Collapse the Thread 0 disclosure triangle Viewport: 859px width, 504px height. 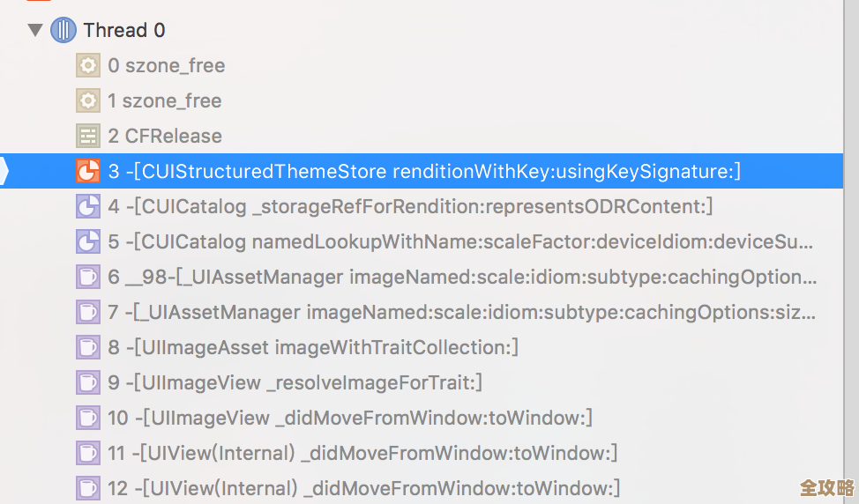click(x=35, y=30)
